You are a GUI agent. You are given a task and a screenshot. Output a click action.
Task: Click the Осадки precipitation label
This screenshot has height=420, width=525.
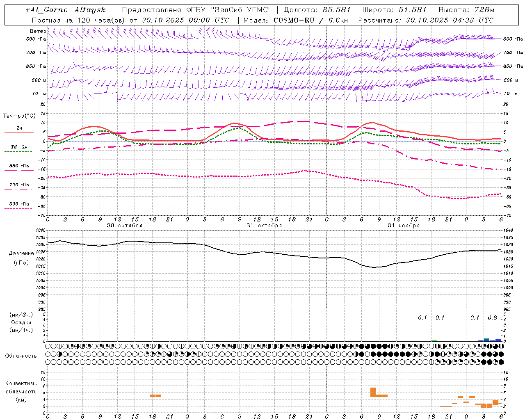[x=21, y=322]
